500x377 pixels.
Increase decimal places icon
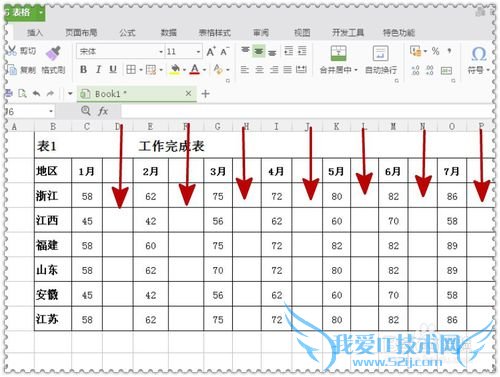(x=415, y=70)
